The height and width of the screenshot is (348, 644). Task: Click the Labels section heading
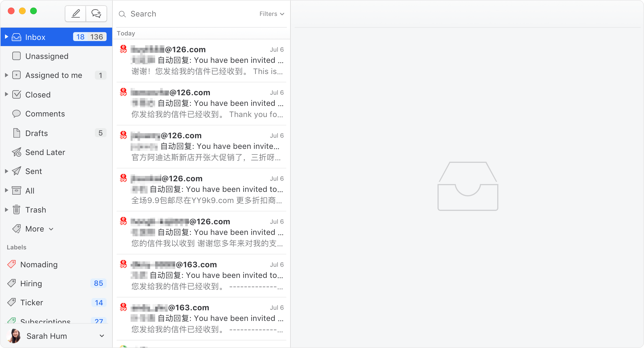point(16,247)
